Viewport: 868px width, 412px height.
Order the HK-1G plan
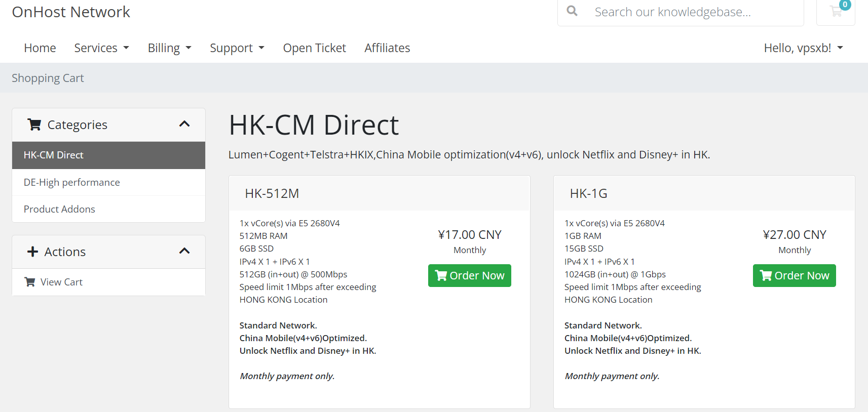[794, 275]
